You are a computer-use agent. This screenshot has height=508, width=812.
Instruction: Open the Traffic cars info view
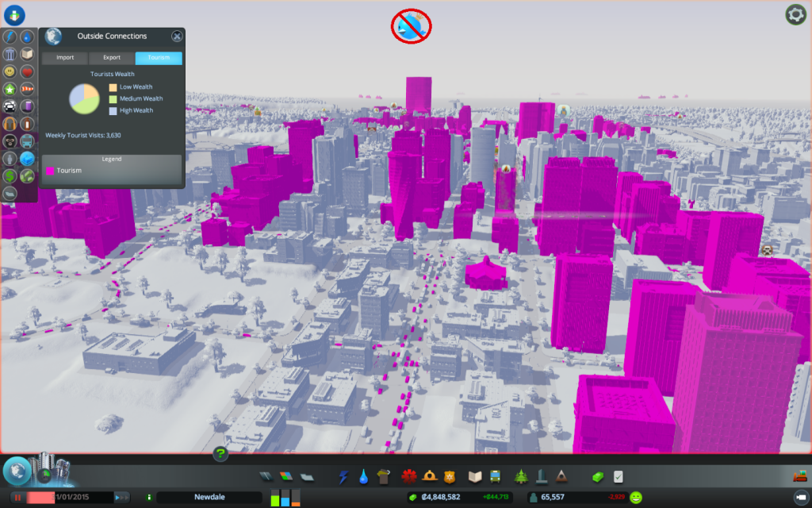pos(10,106)
